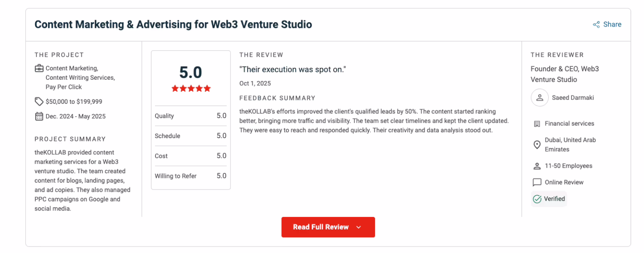Click the reviewer avatar icon
Viewport: 644px width, 253px height.
(540, 98)
